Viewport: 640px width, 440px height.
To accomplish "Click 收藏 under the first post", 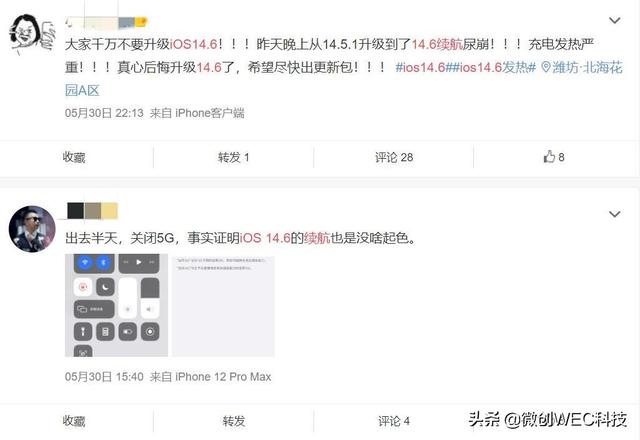I will tap(74, 157).
